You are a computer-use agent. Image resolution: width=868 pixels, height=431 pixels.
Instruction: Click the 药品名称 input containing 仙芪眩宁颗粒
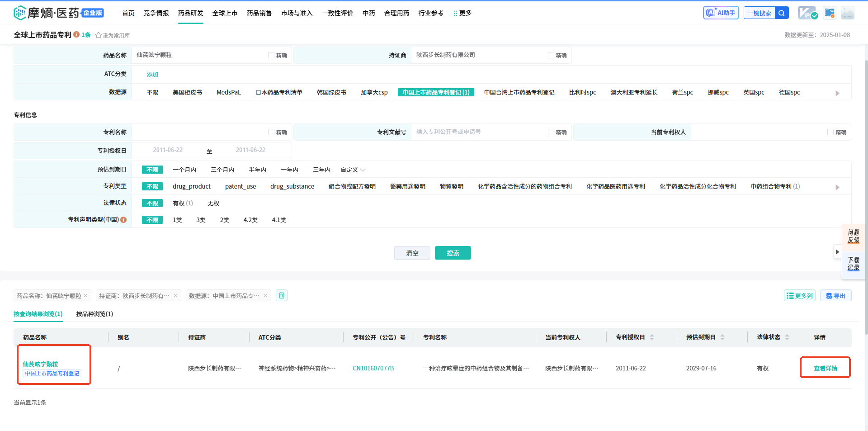click(x=199, y=55)
